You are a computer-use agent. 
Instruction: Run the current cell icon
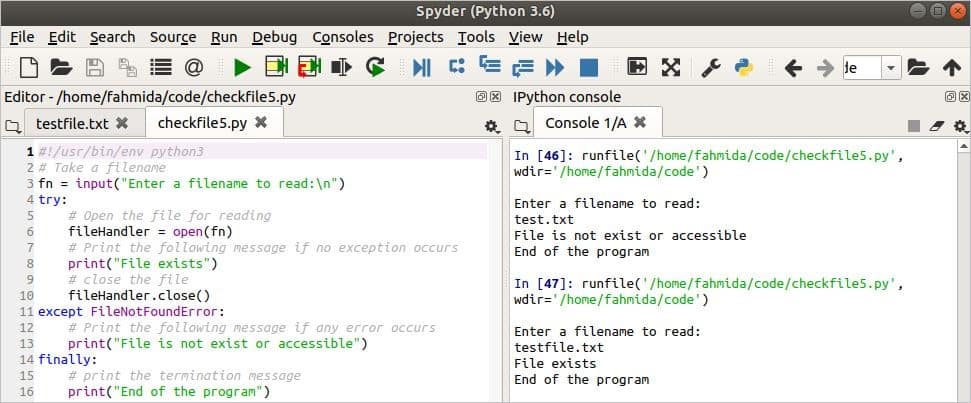[277, 67]
